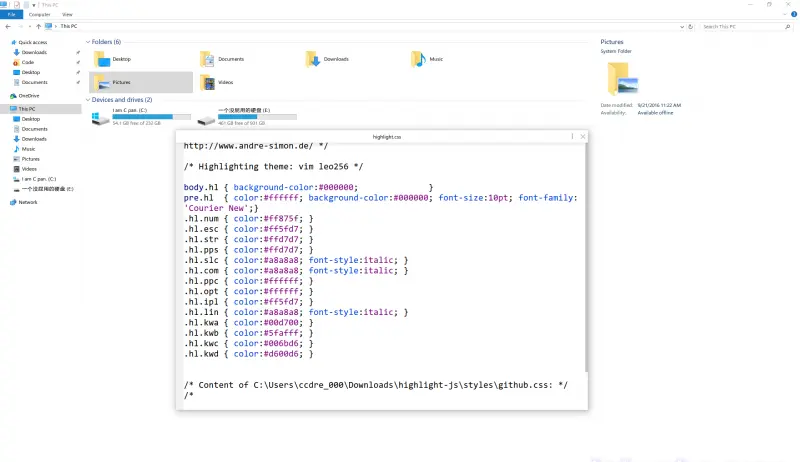800x462 pixels.
Task: Open the File tab
Action: click(11, 14)
